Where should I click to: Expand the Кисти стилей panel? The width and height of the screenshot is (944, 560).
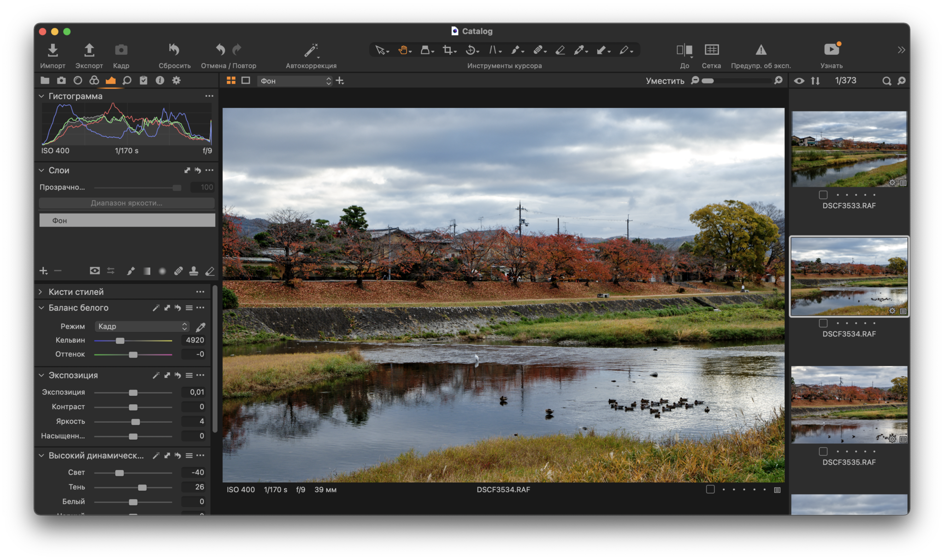click(41, 292)
